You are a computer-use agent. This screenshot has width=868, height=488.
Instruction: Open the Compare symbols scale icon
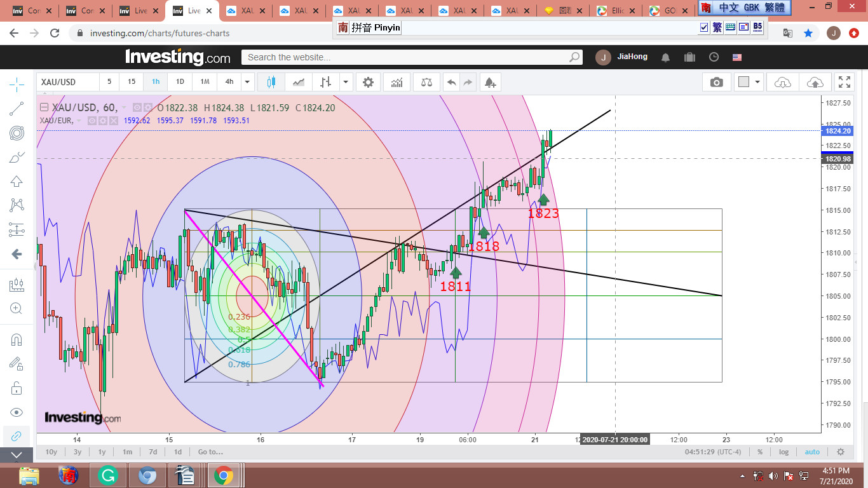426,82
